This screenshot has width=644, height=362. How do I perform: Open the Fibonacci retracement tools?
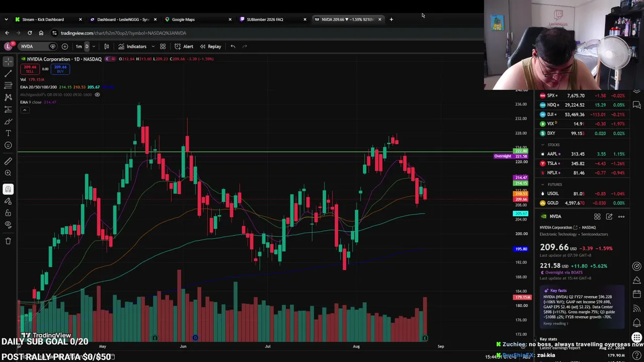point(8,85)
